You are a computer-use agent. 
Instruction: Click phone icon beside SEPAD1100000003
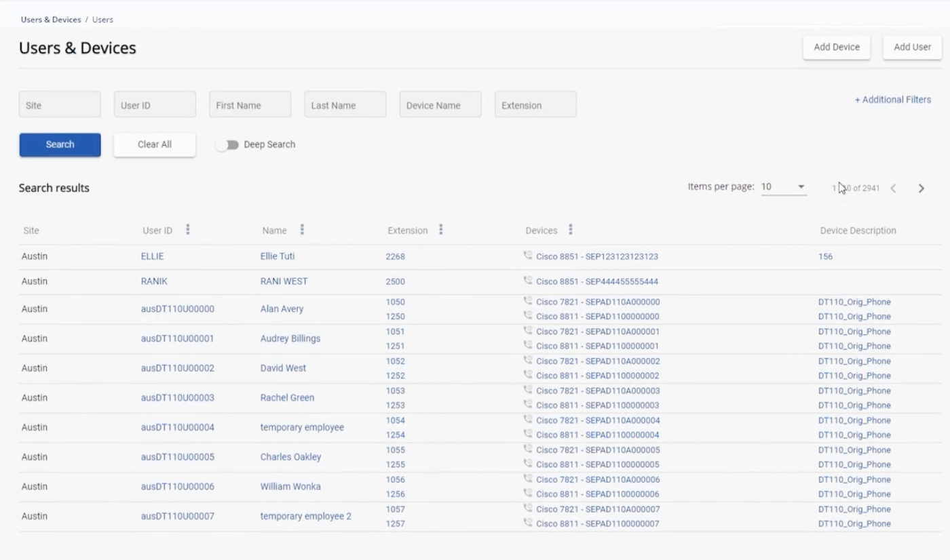(x=528, y=405)
